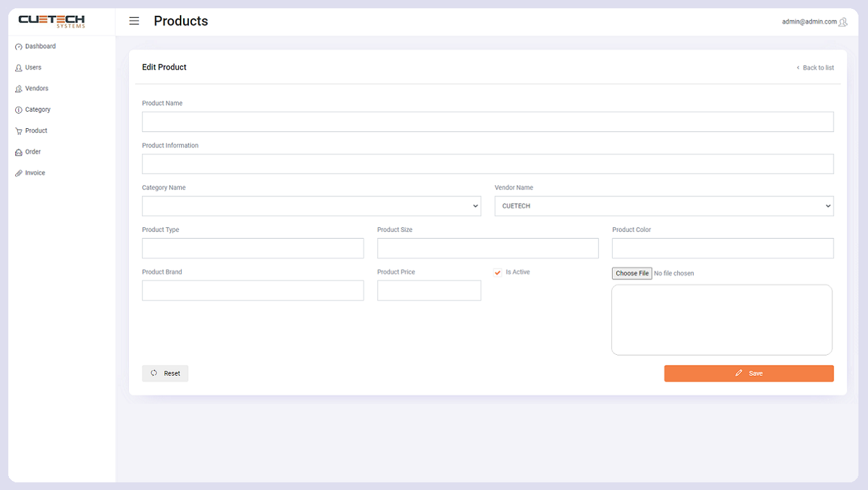Screen dimensions: 868x490
Task: Focus the Product Name input field
Action: tap(488, 122)
